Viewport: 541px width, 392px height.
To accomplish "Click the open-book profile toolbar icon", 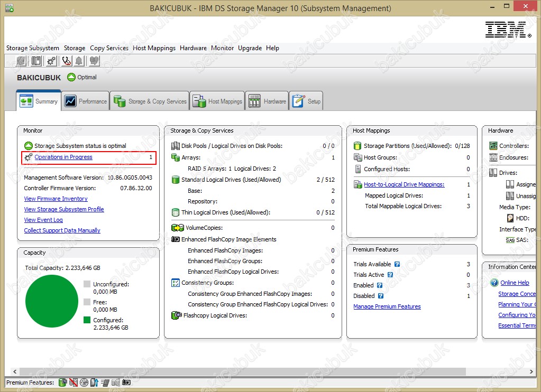I will pos(36,61).
